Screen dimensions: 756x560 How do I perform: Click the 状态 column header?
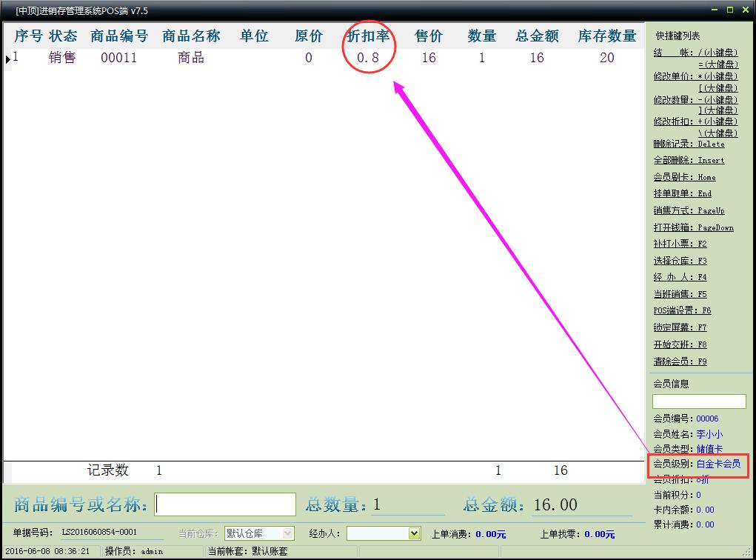pos(63,36)
